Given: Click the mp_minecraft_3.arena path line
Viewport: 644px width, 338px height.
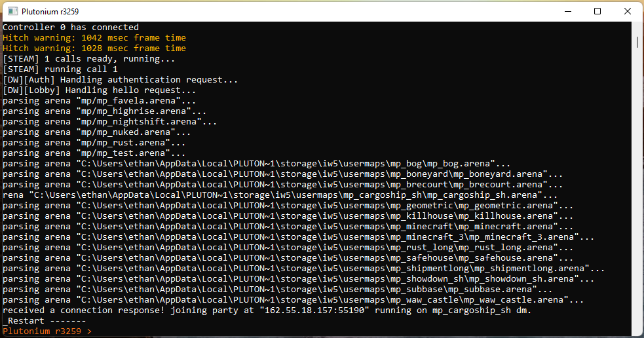Looking at the screenshot, I should [x=298, y=236].
